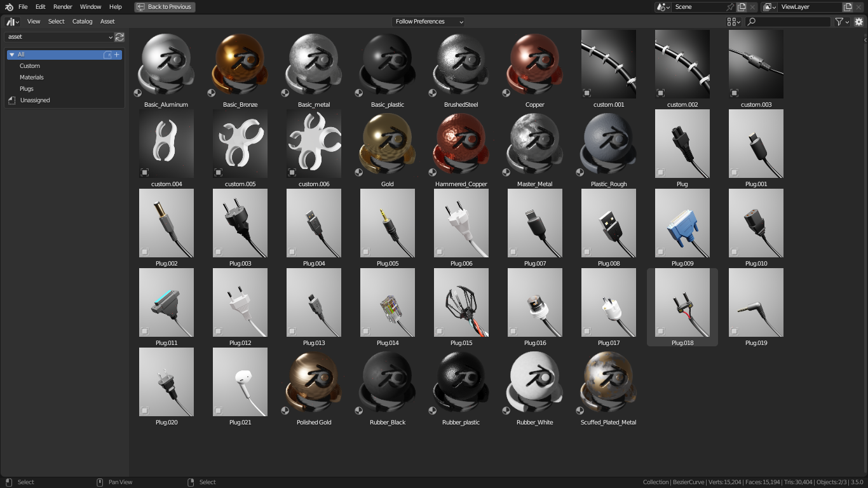
Task: Click the Verts:15,204 status bar statistic
Action: pos(724,482)
